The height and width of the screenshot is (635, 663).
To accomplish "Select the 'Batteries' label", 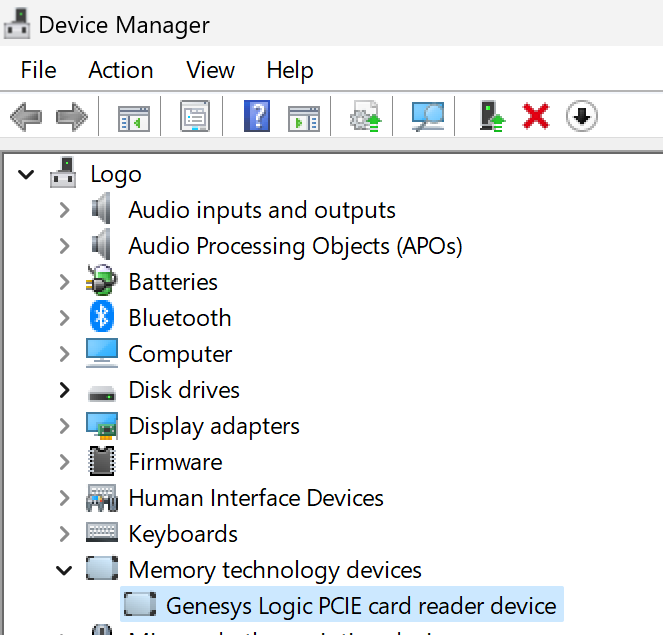I will tap(173, 282).
